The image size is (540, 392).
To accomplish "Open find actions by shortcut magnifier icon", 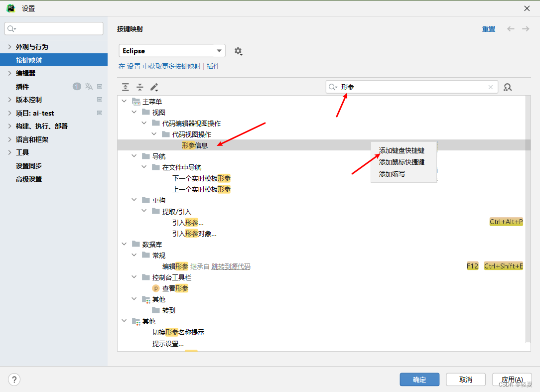I will click(x=507, y=87).
